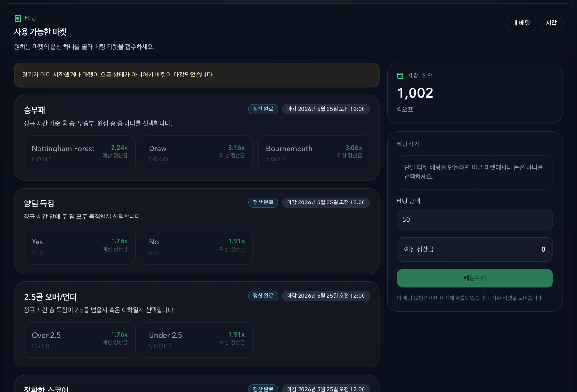Click the 예상 정산금 summary box

(x=475, y=249)
